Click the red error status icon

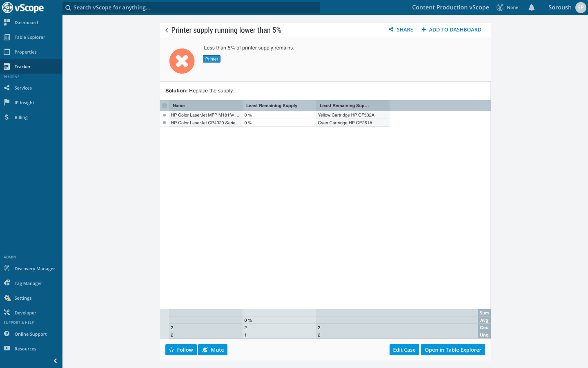pyautogui.click(x=182, y=61)
